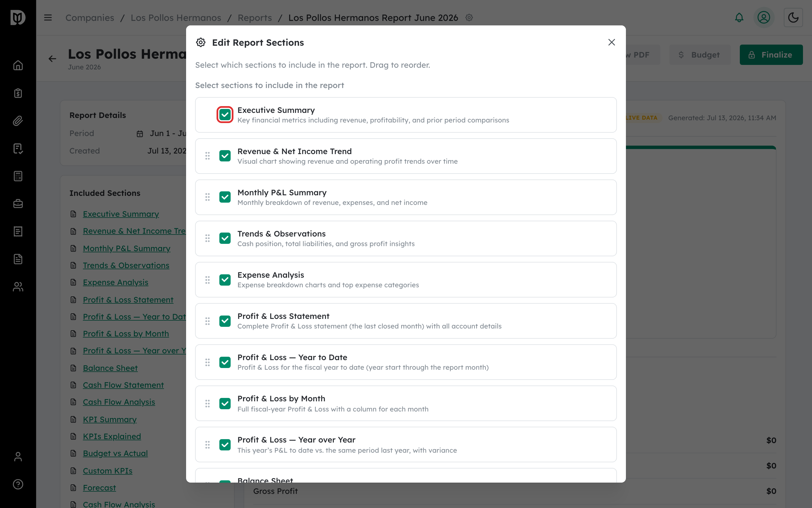
Task: Uncheck Revenue & Net Income Trend checkbox
Action: (x=225, y=156)
